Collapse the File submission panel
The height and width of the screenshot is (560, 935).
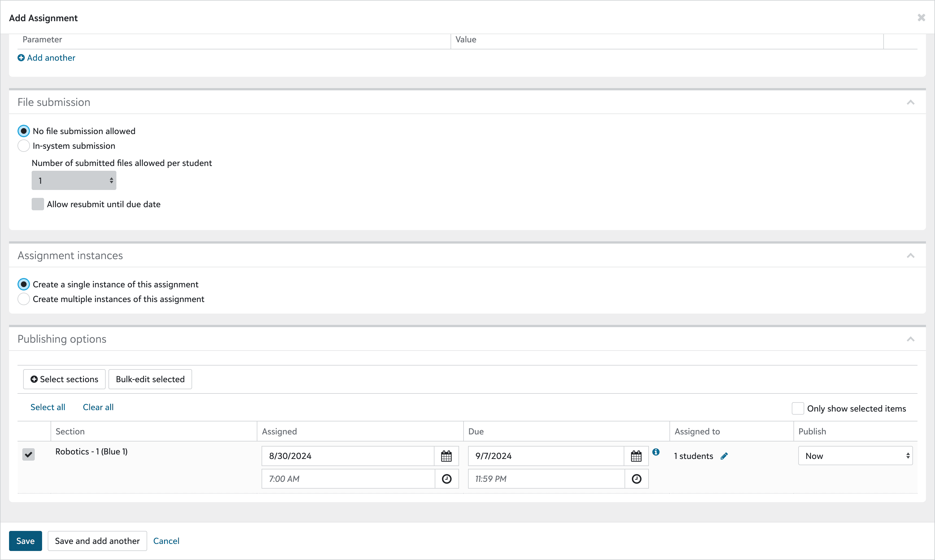910,102
